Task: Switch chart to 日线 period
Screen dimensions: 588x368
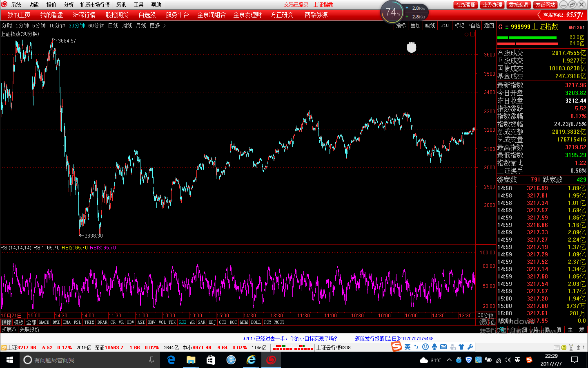Action: point(113,25)
